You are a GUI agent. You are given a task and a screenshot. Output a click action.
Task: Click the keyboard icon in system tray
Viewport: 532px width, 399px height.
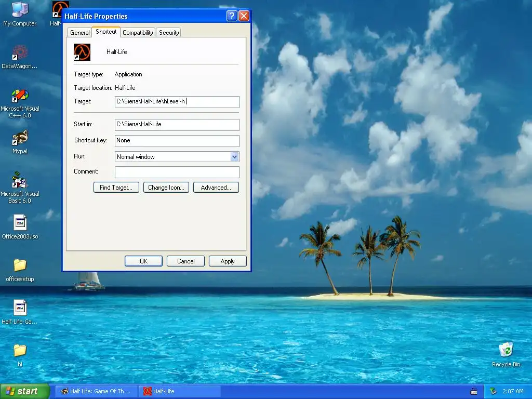pyautogui.click(x=474, y=392)
